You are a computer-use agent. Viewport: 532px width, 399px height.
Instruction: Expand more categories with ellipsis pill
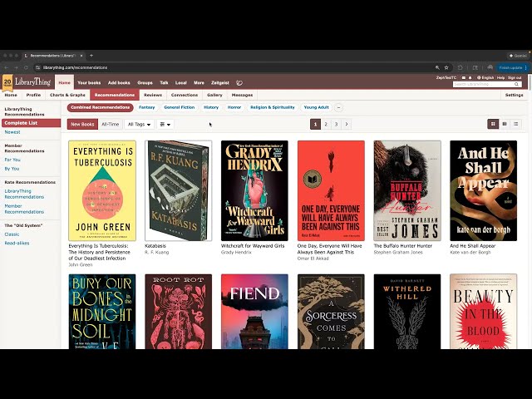(x=338, y=108)
